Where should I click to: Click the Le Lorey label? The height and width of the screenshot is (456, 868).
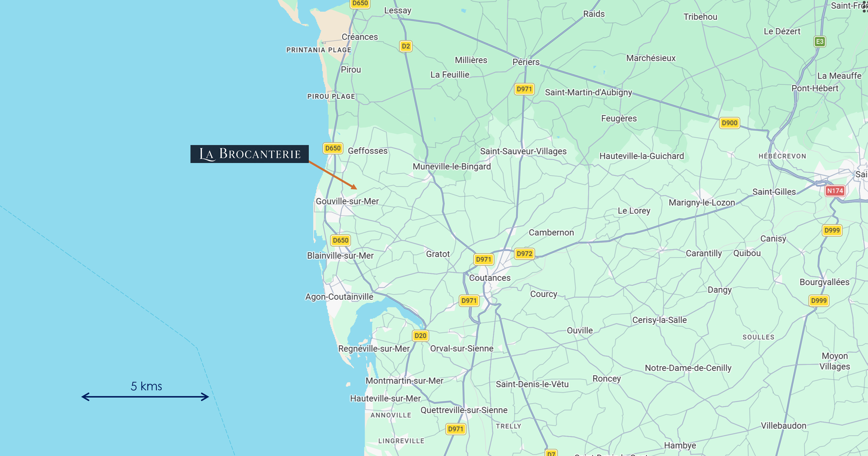(634, 211)
